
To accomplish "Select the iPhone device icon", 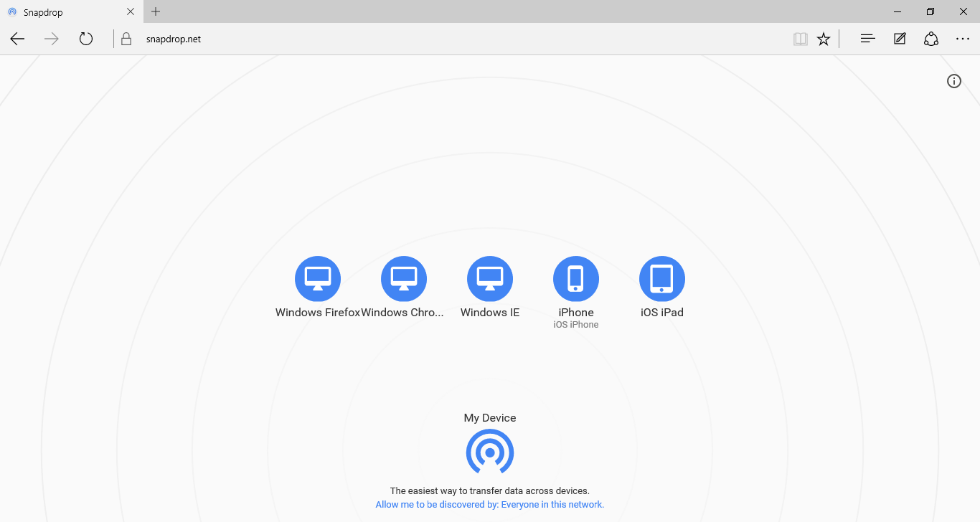I will click(576, 279).
